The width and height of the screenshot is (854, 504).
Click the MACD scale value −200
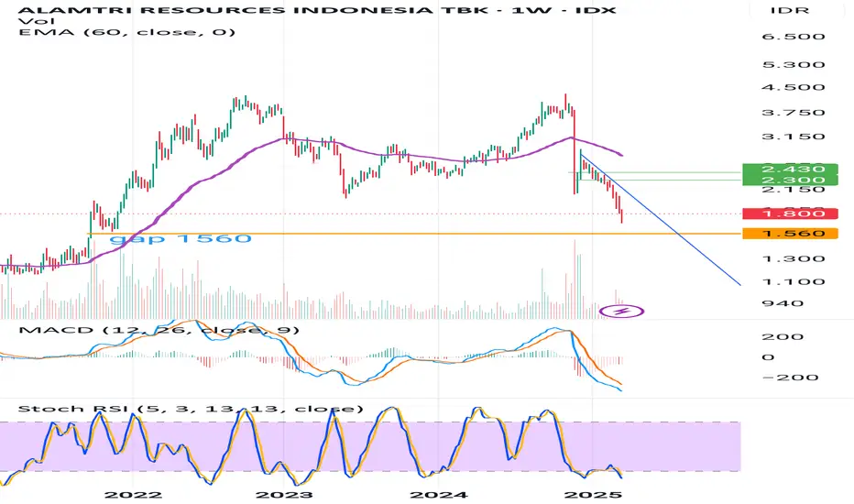point(790,378)
